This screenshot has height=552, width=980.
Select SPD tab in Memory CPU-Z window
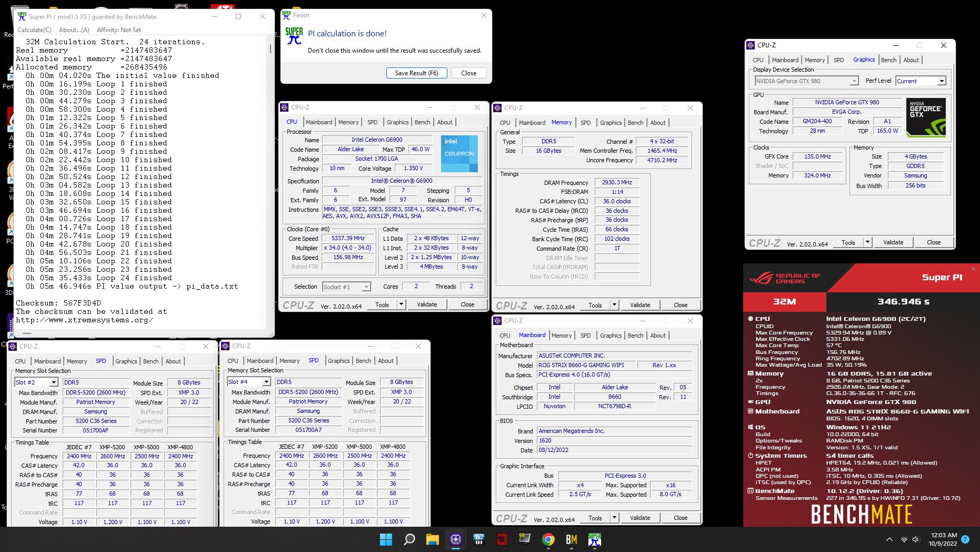point(586,123)
